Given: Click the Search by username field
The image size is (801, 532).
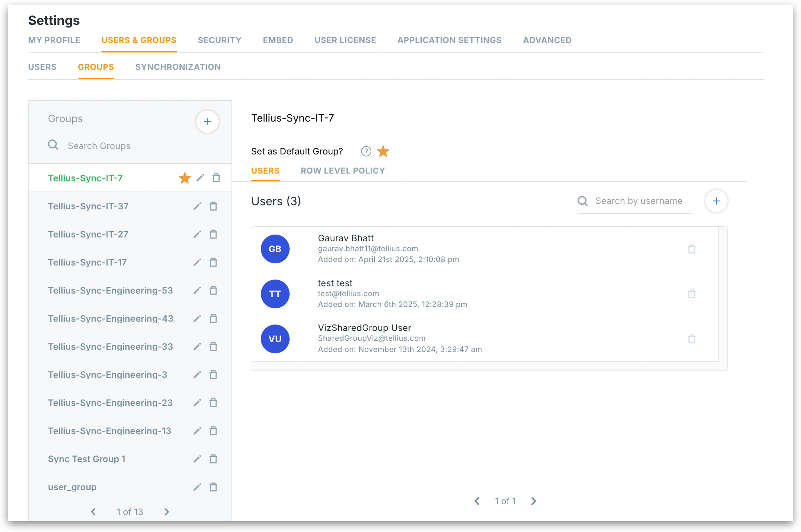Looking at the screenshot, I should [641, 201].
